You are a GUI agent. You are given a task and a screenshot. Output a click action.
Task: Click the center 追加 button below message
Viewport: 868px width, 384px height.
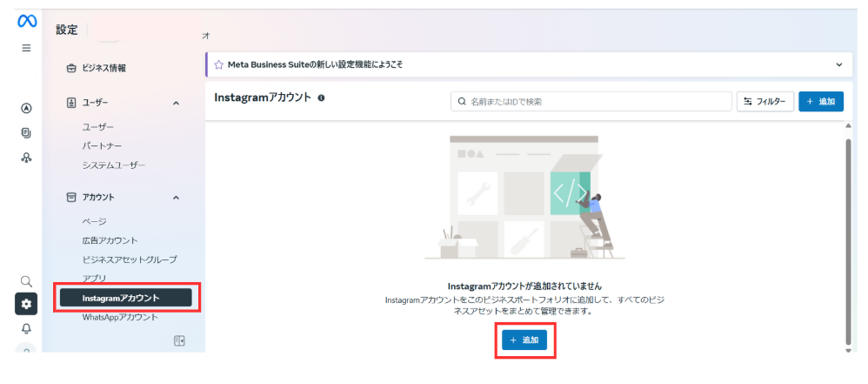click(x=524, y=340)
